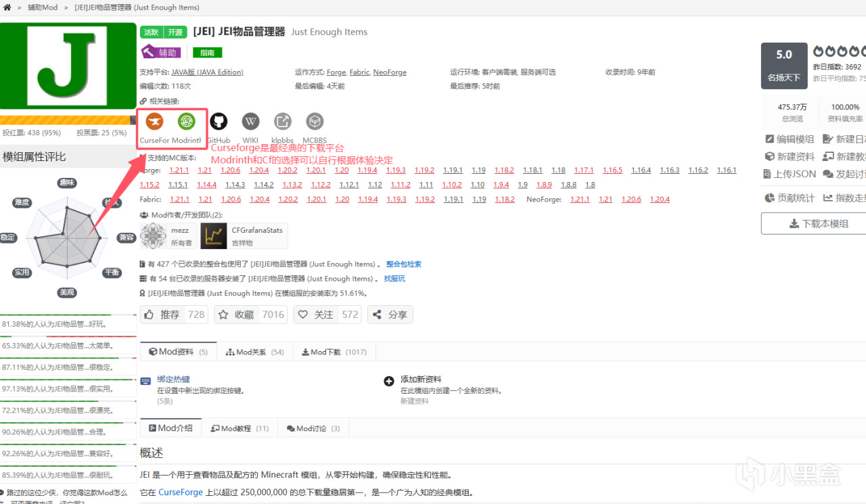Open the GitHub link icon

pos(219,122)
